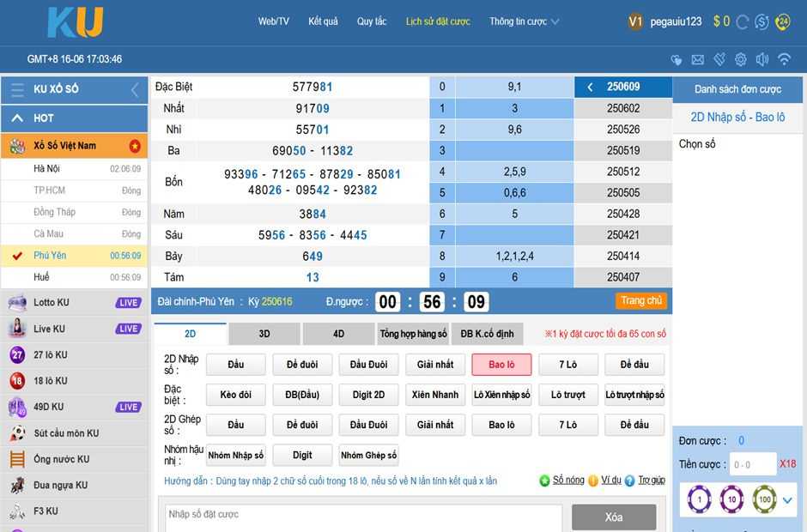
Task: Open the KU Xổ Số hamburger menu
Action: click(17, 89)
